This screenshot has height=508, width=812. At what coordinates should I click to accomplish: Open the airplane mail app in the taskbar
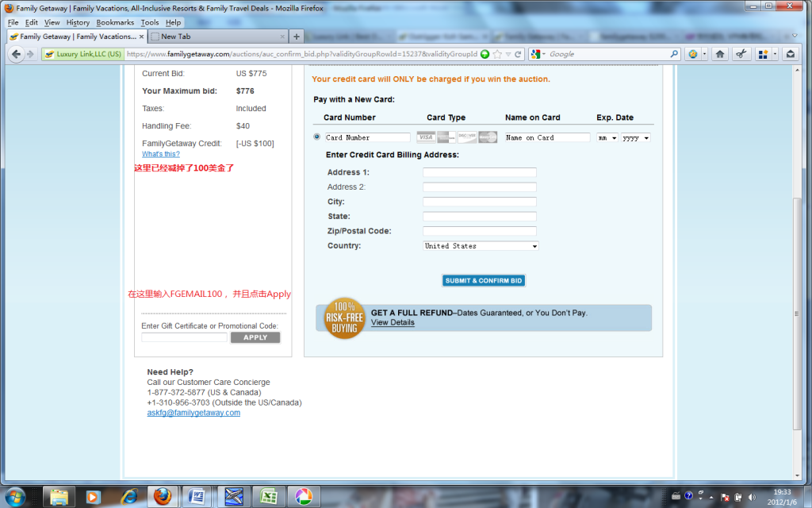234,497
